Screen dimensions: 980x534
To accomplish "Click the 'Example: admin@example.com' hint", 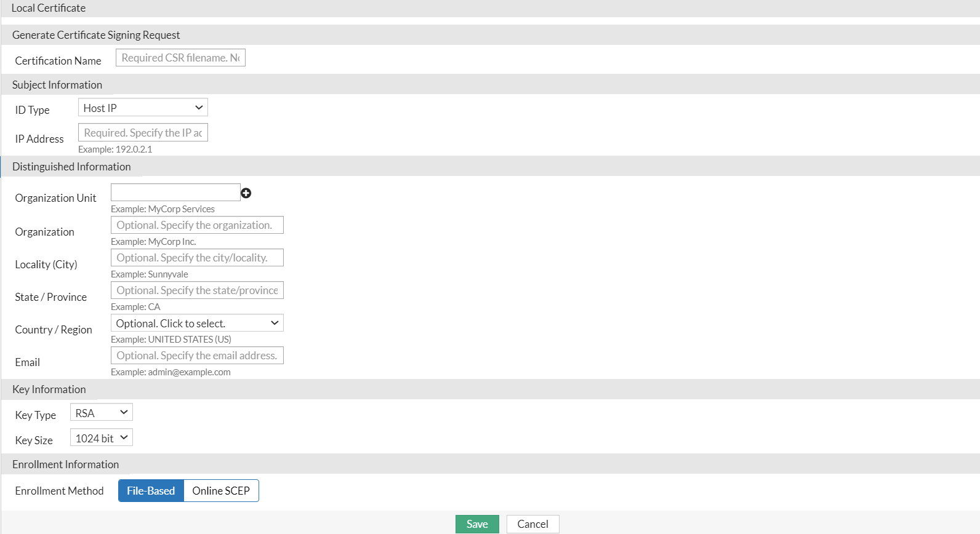I will tap(171, 372).
